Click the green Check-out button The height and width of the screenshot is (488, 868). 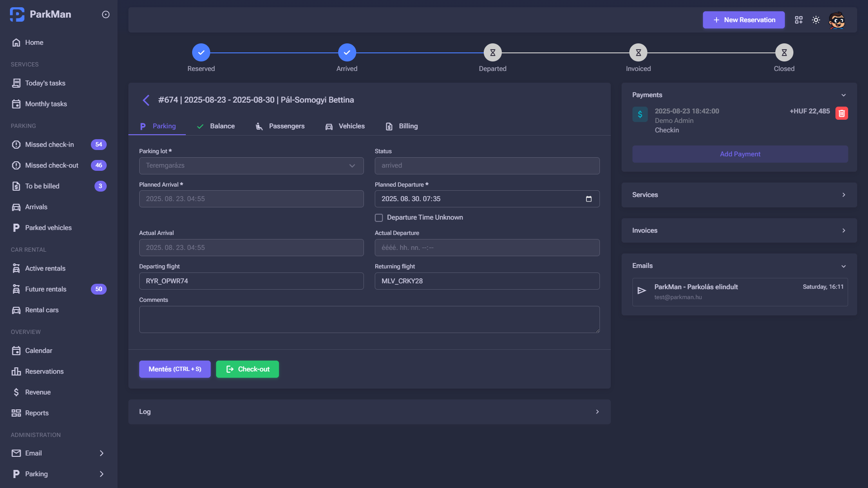pos(247,369)
